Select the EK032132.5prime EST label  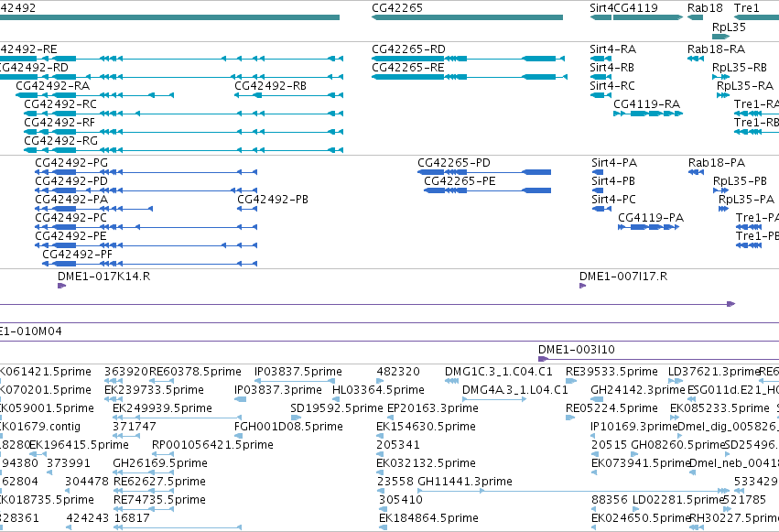[426, 463]
